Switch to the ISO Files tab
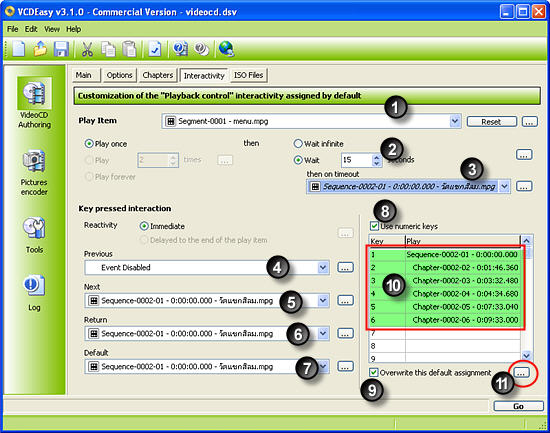The width and height of the screenshot is (550, 433). (x=248, y=75)
